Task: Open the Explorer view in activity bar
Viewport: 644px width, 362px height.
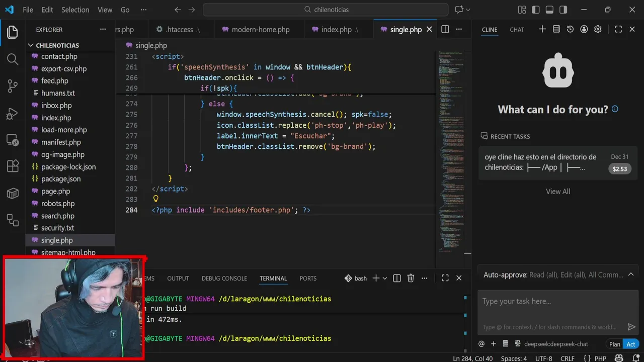Action: coord(13,33)
